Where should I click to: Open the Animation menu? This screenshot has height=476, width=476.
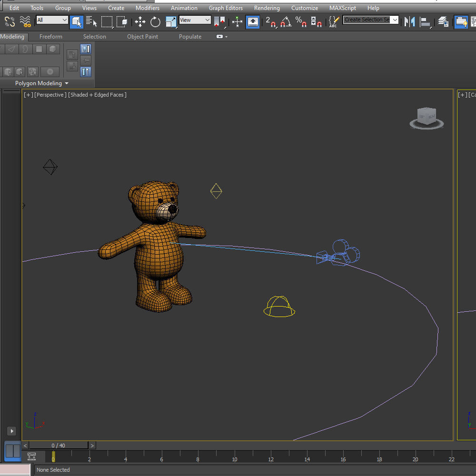(x=184, y=8)
